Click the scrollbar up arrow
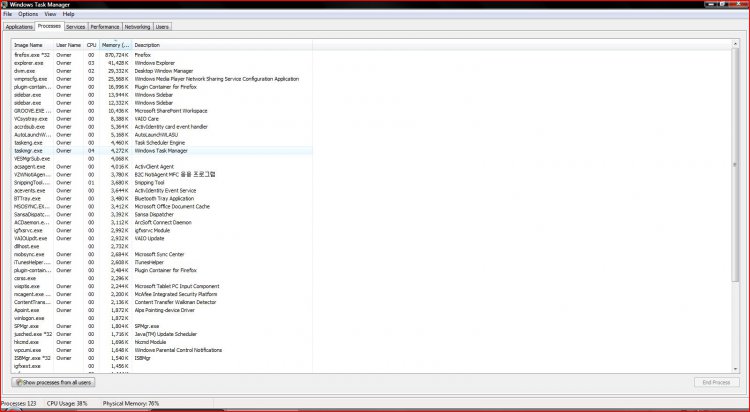This screenshot has height=412, width=750. (x=735, y=44)
